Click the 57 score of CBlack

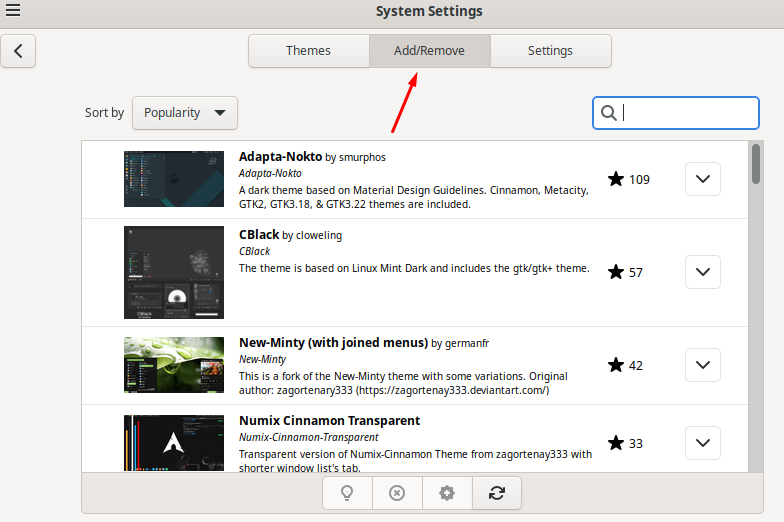tap(636, 272)
